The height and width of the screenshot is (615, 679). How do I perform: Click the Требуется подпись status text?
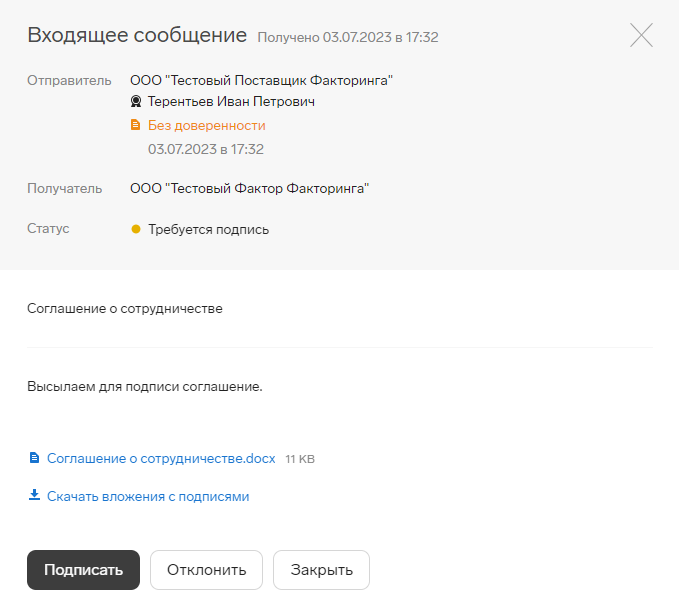coord(209,230)
